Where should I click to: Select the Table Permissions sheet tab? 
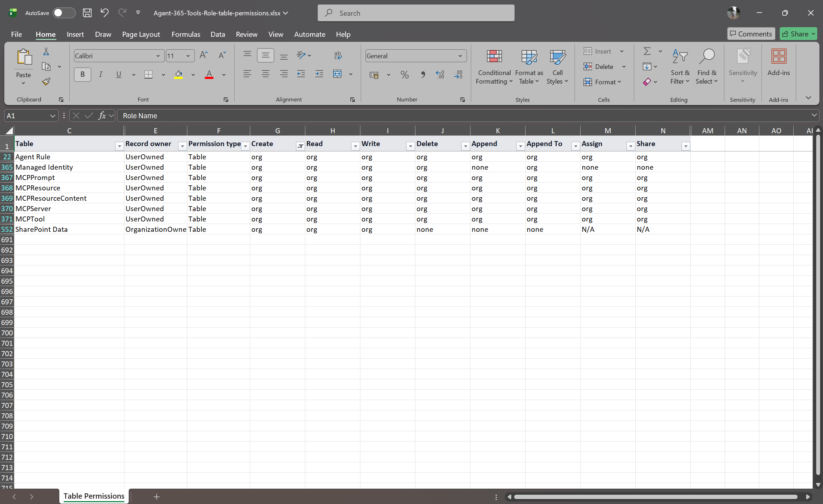94,496
